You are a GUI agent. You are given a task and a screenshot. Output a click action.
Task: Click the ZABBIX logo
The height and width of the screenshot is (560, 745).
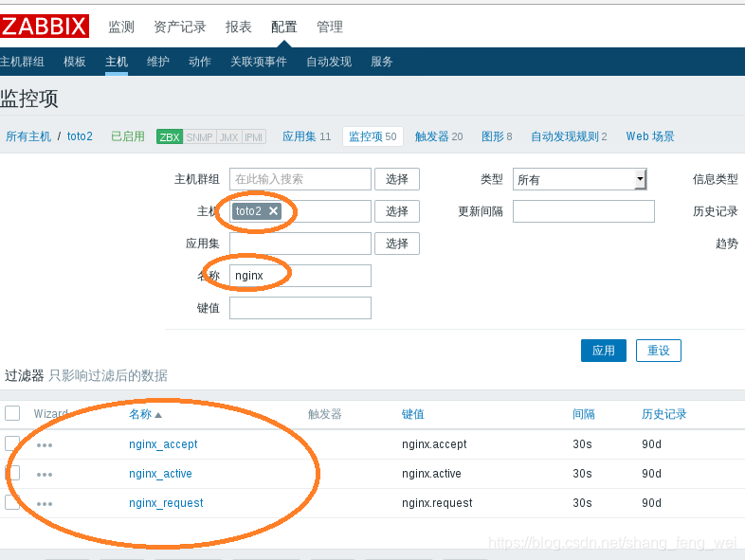(45, 27)
